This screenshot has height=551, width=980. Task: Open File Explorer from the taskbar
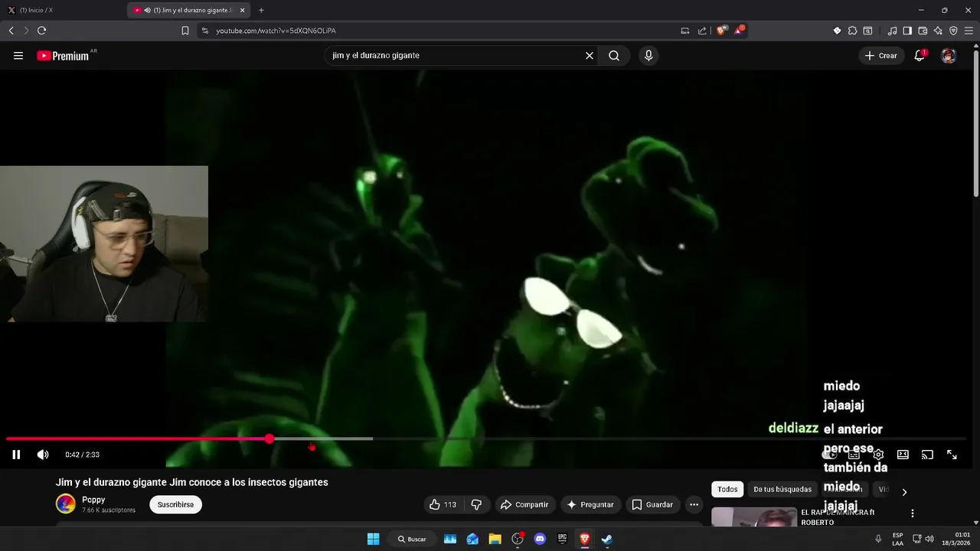click(495, 539)
